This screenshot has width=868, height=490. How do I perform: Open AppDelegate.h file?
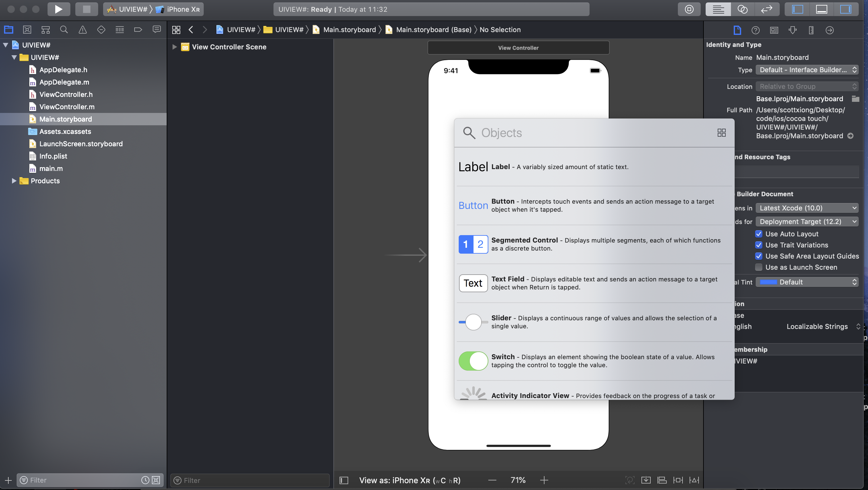(x=63, y=70)
